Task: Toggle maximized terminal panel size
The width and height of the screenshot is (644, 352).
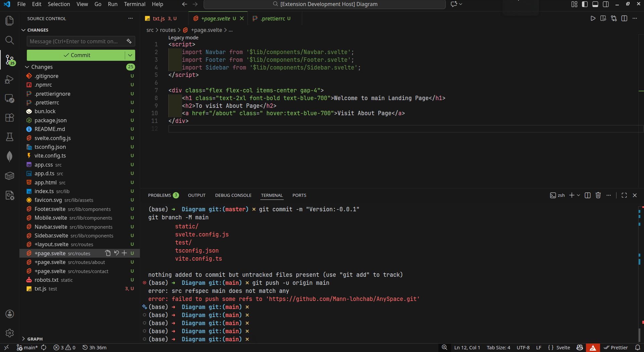Action: click(624, 195)
